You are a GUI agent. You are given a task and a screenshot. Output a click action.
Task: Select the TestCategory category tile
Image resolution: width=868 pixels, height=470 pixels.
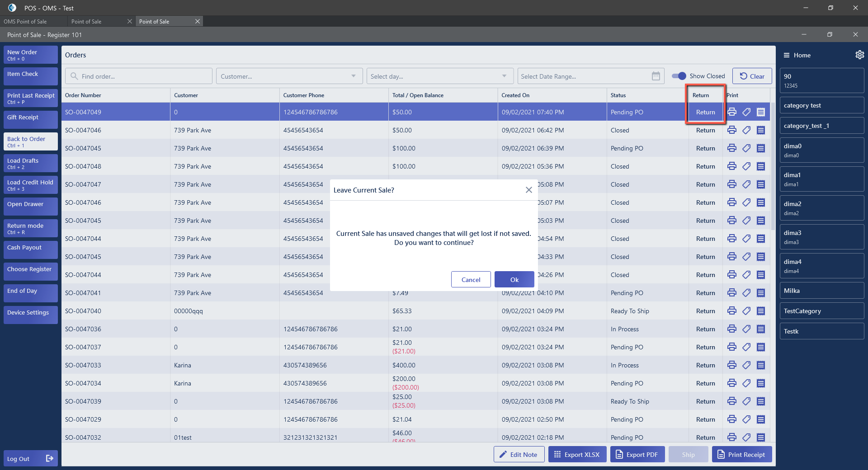pos(821,311)
